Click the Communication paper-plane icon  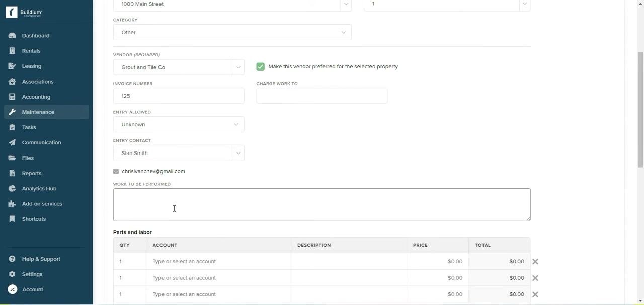(12, 142)
